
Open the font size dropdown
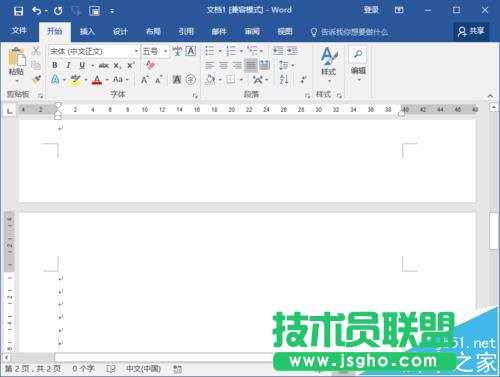click(x=165, y=51)
